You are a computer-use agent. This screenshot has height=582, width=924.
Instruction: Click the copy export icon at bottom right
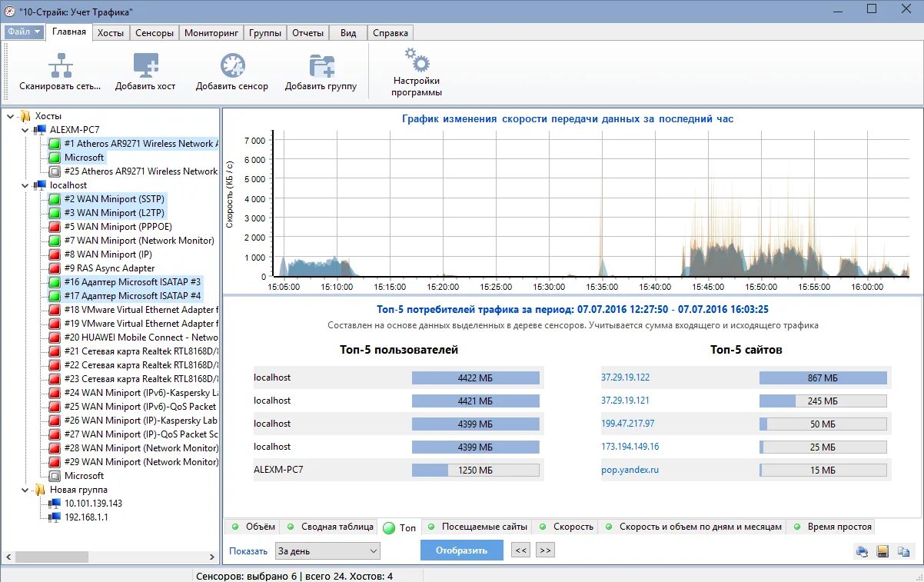(903, 551)
